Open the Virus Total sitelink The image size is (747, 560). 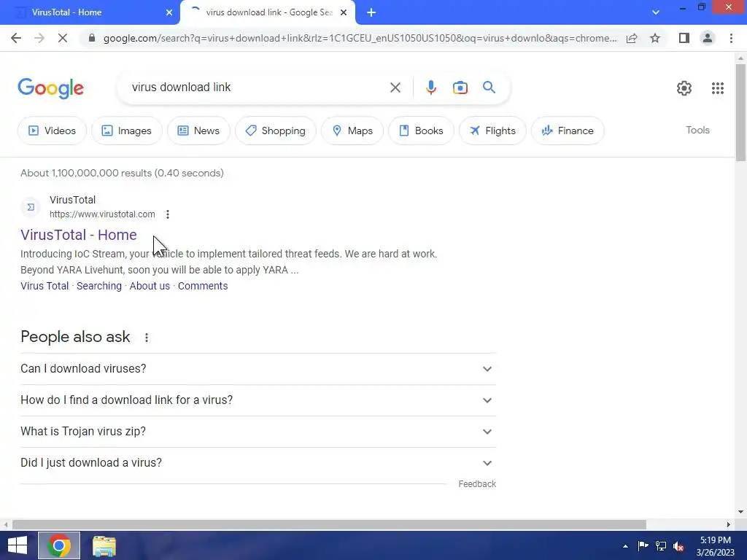click(44, 286)
